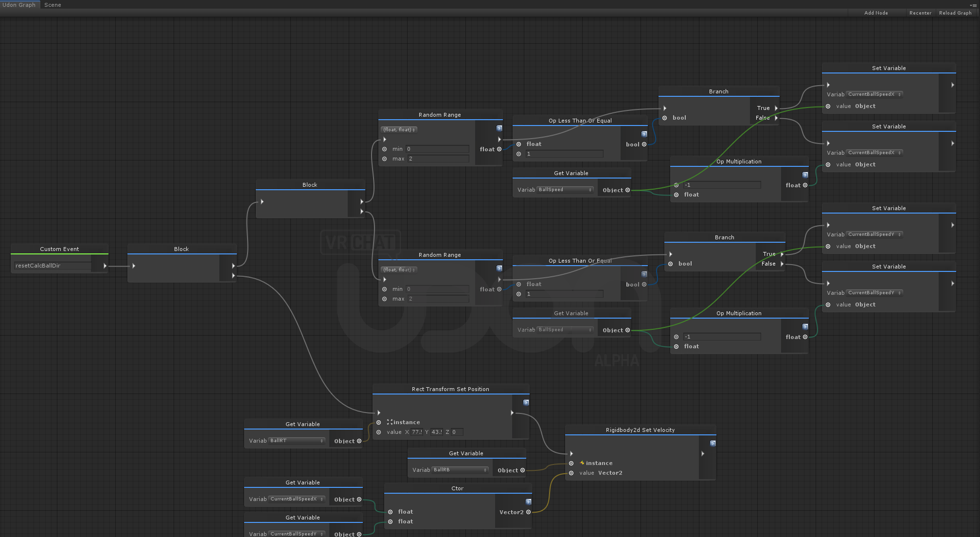This screenshot has height=537, width=980.
Task: Click Vector2 output port on Ctor node
Action: [528, 512]
